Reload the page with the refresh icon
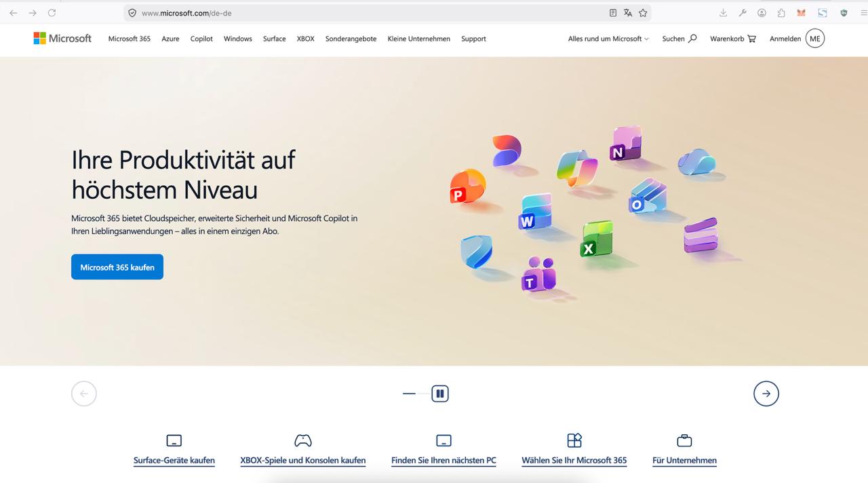 [x=52, y=13]
